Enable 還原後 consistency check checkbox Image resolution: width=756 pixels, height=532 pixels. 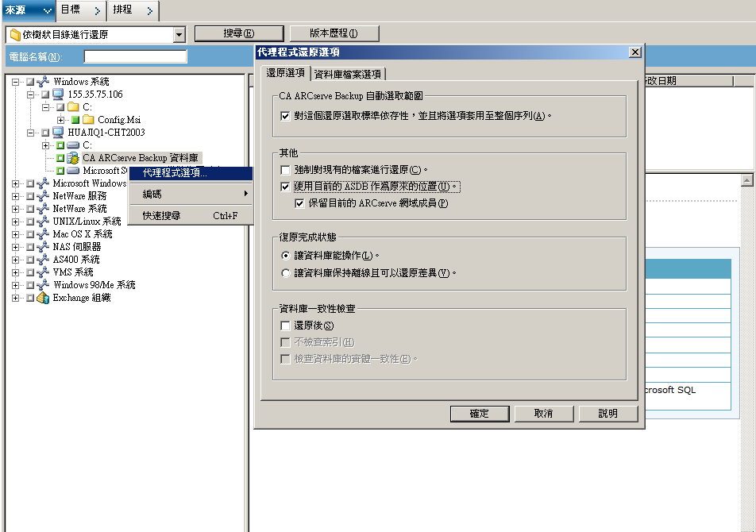285,326
